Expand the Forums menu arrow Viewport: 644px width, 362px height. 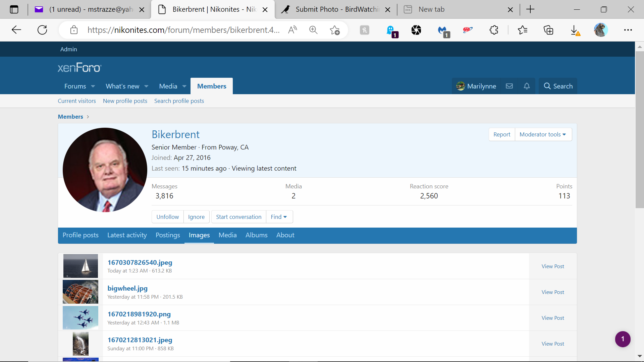coord(93,86)
